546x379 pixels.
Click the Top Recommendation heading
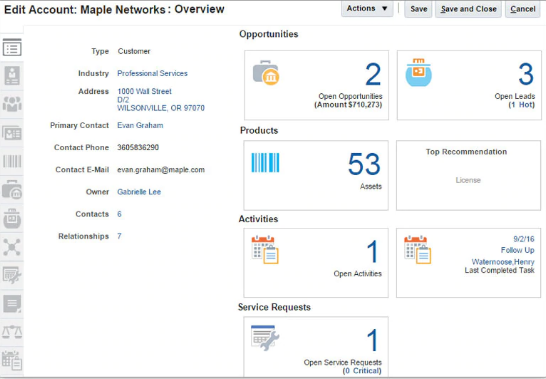[466, 152]
